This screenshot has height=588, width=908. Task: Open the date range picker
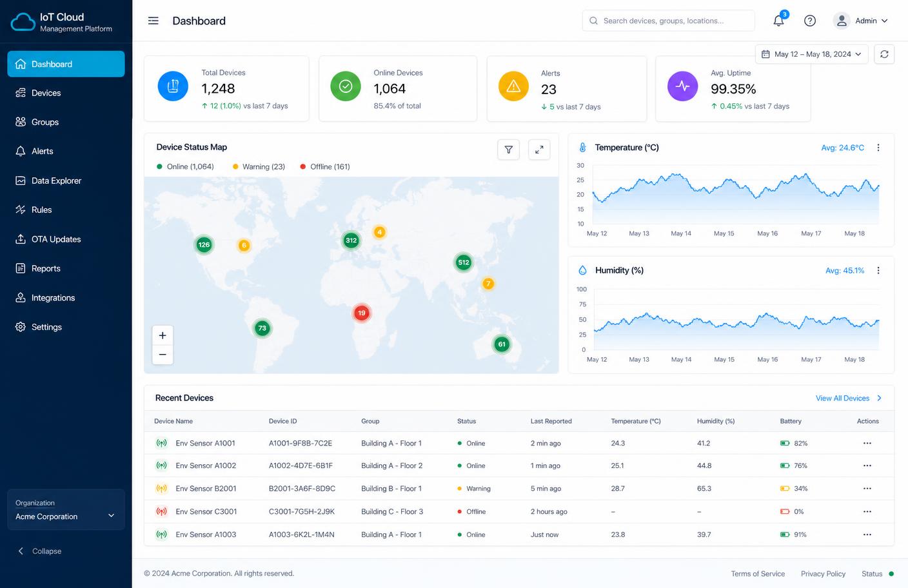coord(811,54)
